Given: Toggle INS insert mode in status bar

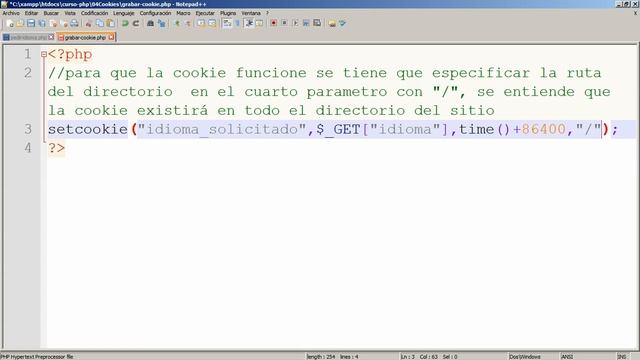Looking at the screenshot, I should click(x=622, y=357).
